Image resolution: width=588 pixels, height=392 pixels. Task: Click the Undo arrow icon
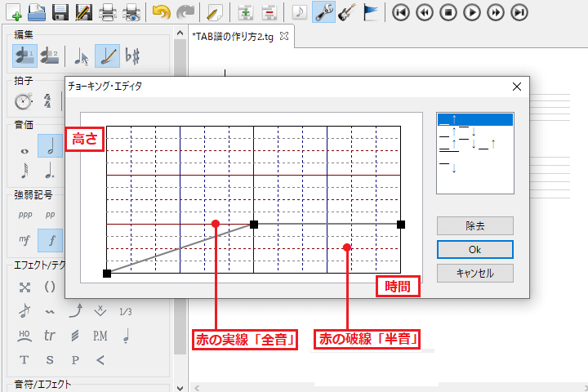pyautogui.click(x=162, y=12)
